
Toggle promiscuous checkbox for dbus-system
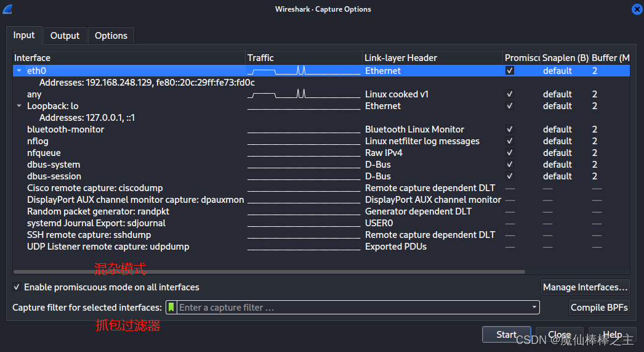[510, 165]
